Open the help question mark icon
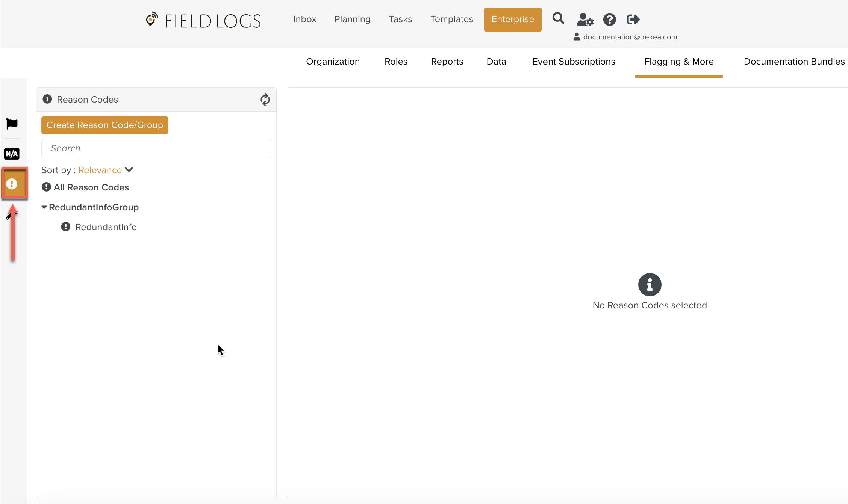The width and height of the screenshot is (848, 504). (x=609, y=19)
